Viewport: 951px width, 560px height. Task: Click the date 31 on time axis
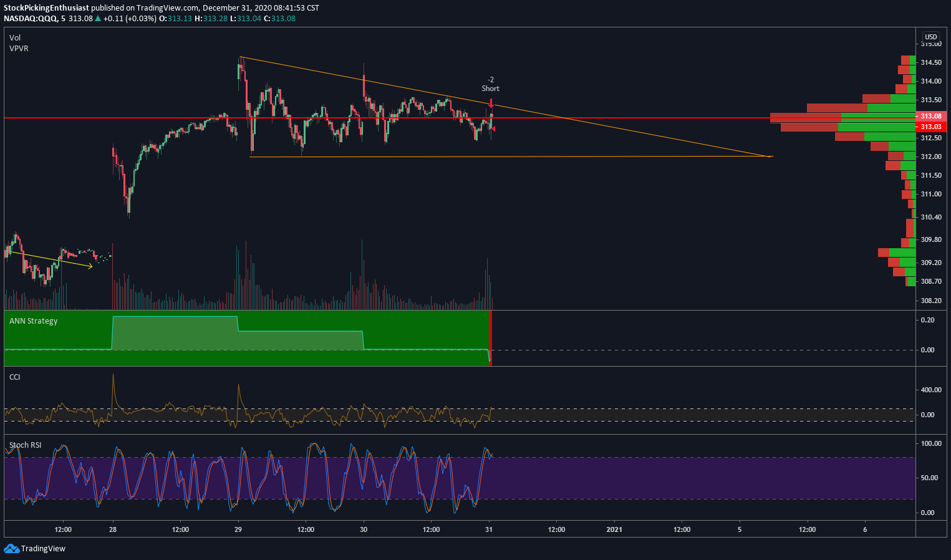coord(489,529)
